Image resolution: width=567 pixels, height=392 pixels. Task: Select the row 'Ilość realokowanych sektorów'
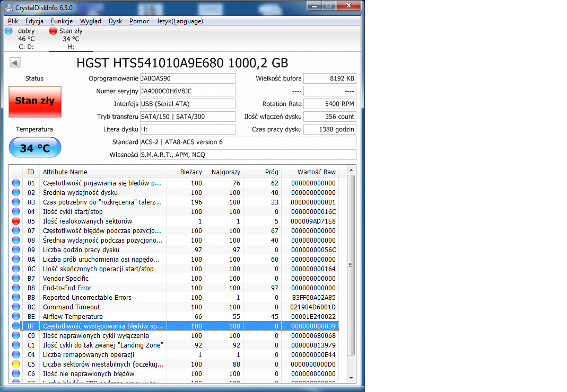pos(174,221)
